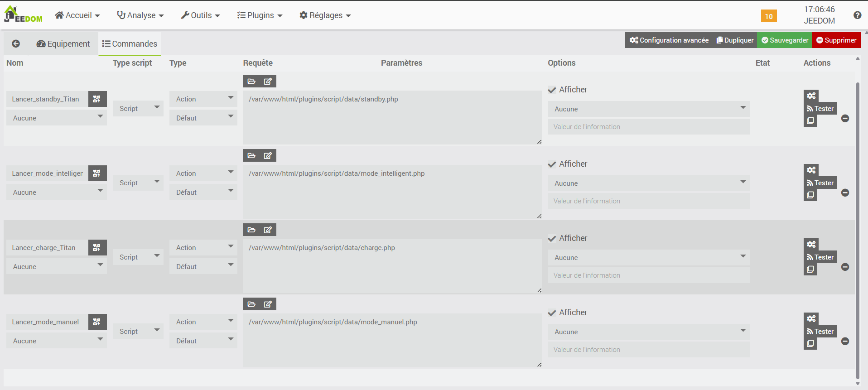Switch to the Equipement tab
Screen dimensions: 868x390
click(63, 44)
